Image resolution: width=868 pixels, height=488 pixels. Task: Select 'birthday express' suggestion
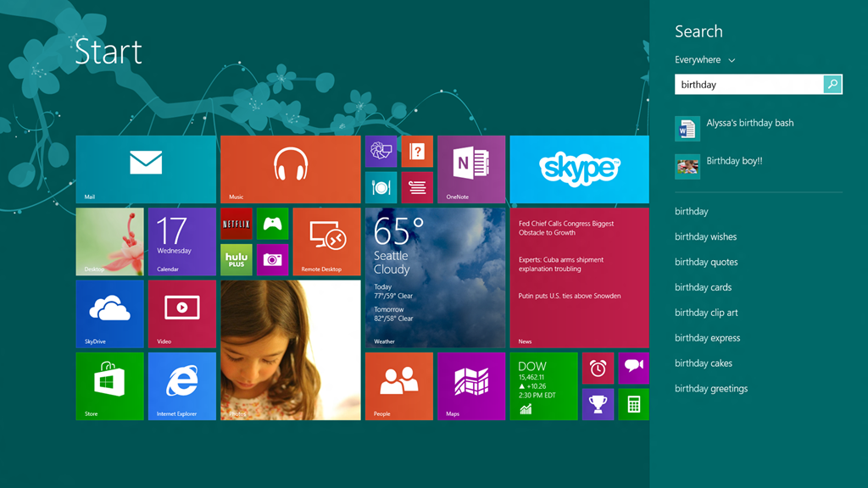click(708, 338)
